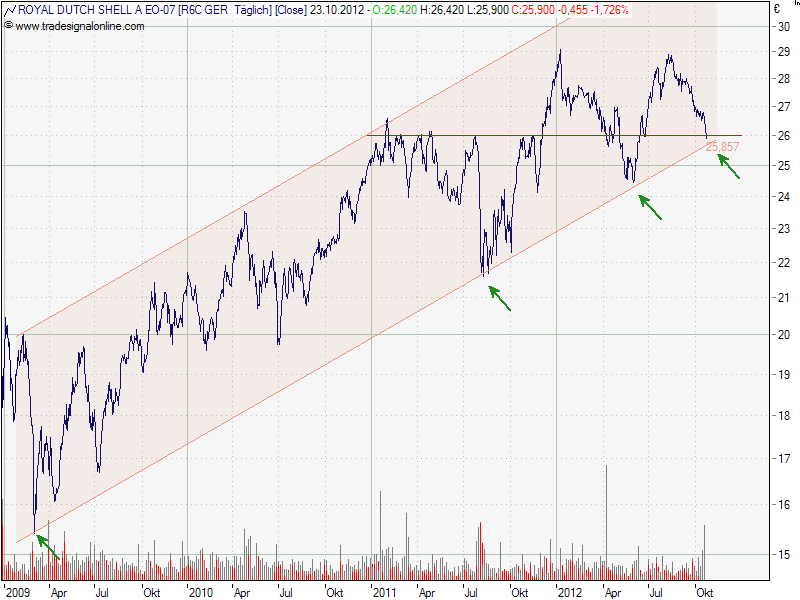Click the open value O:26,420
The image size is (800, 600).
pyautogui.click(x=395, y=10)
